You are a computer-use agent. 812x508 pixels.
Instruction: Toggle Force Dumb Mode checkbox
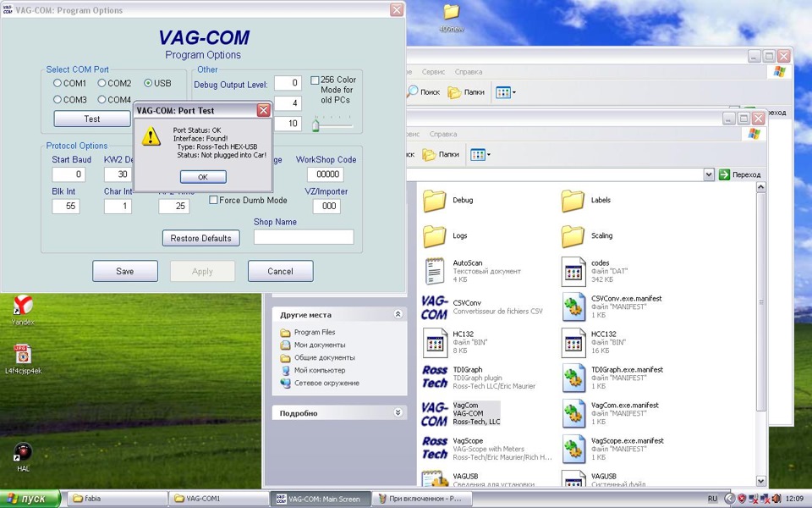pos(213,200)
